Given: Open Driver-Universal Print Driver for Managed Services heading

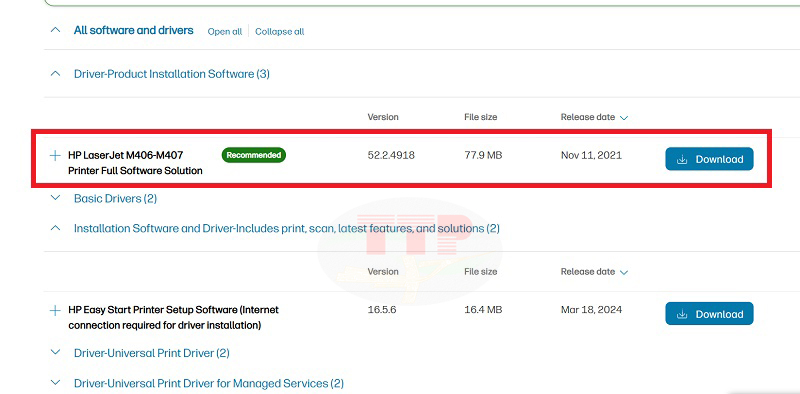Looking at the screenshot, I should 209,383.
